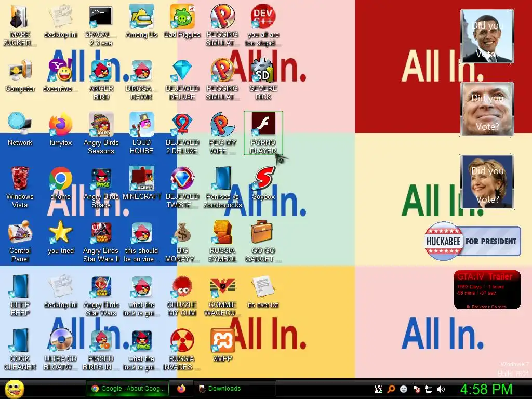
Task: Launch the MINECRAFT desktop shortcut
Action: tap(141, 183)
